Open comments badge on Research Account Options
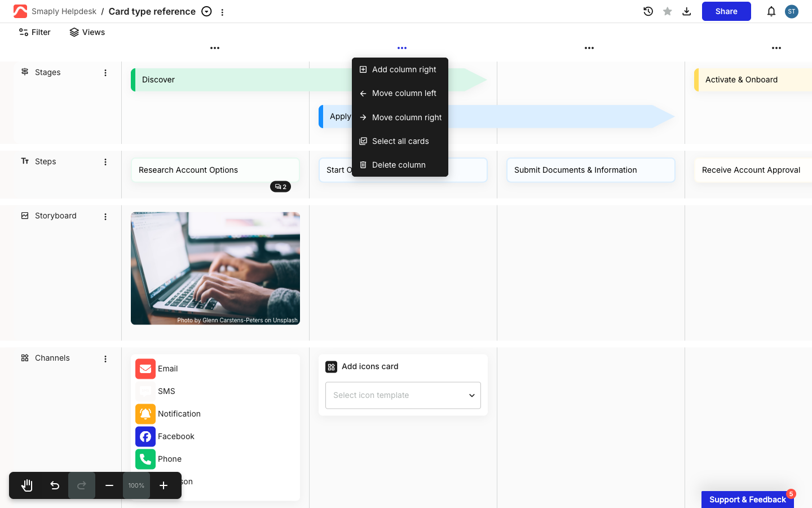Screen dimensions: 812x508 coord(281,187)
